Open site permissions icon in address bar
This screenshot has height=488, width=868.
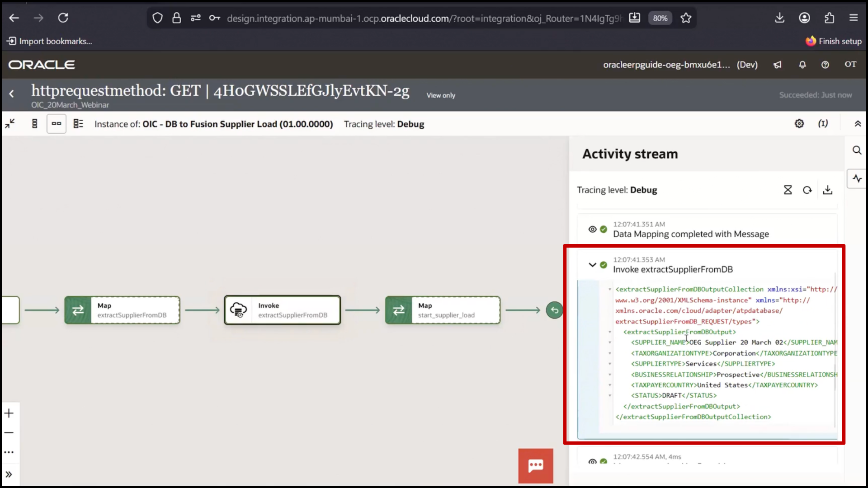coord(196,18)
